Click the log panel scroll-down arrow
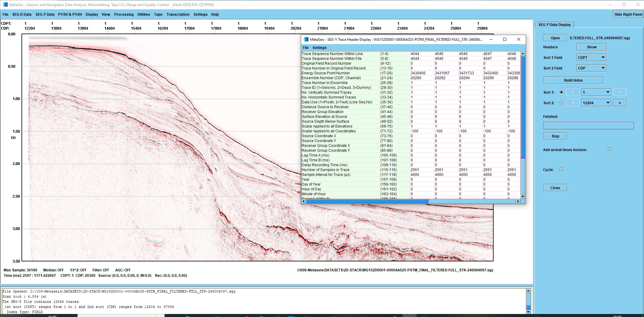The image size is (644, 317). click(x=528, y=312)
